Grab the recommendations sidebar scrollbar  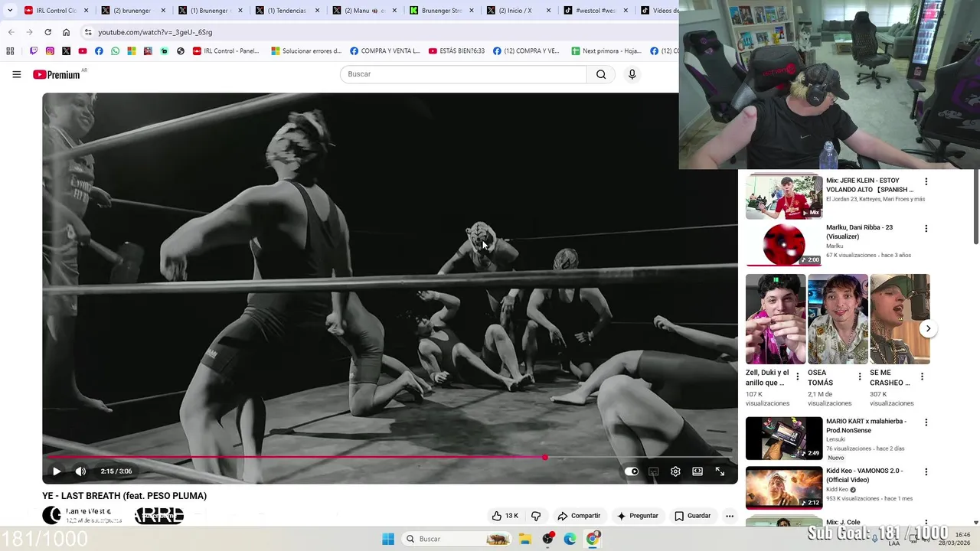[x=976, y=207]
